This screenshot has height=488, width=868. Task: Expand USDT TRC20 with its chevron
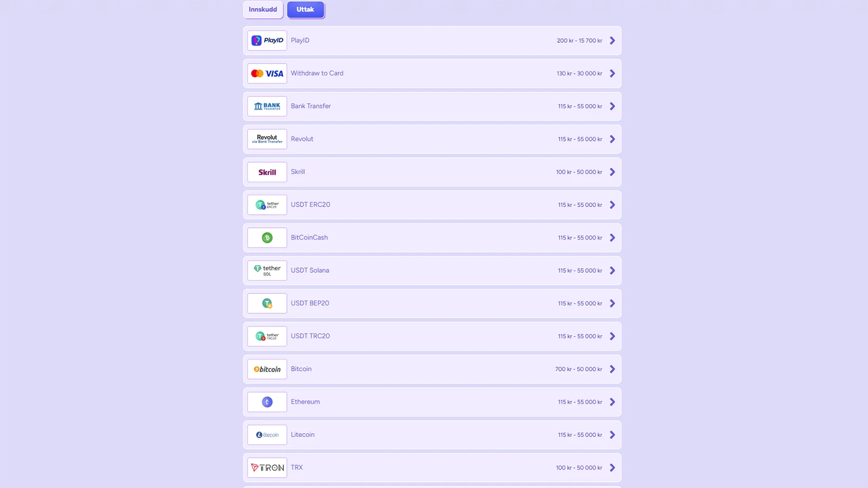click(x=612, y=336)
